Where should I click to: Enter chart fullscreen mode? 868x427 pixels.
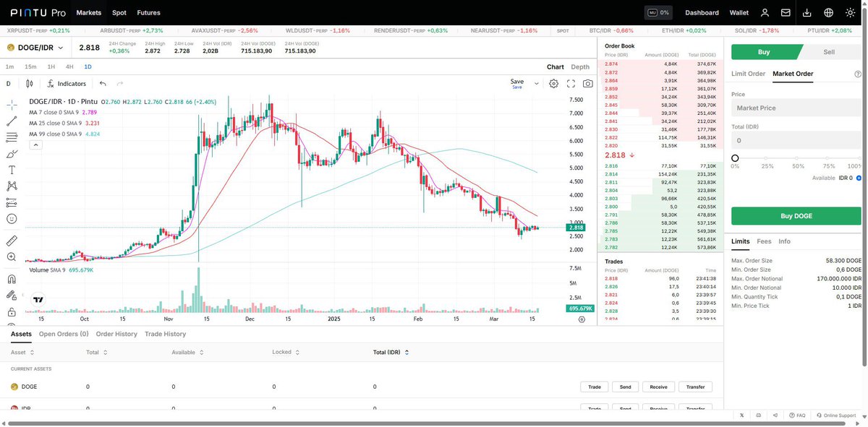click(x=571, y=84)
